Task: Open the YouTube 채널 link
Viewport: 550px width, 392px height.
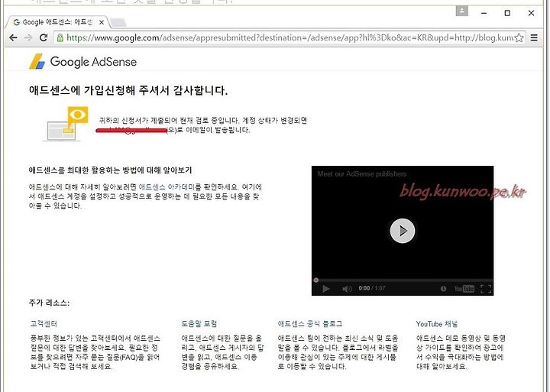Action: click(437, 324)
